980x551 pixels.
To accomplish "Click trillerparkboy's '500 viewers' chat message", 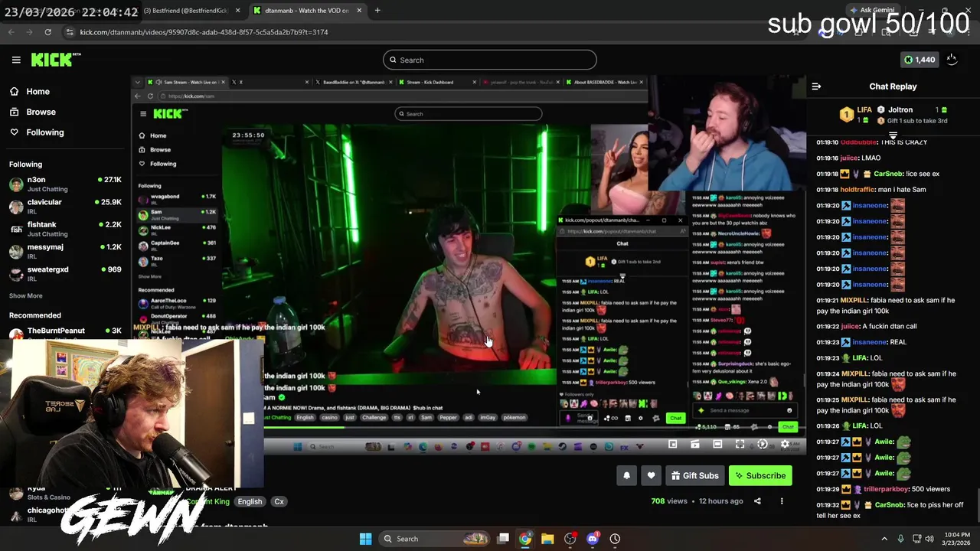I will [x=884, y=489].
